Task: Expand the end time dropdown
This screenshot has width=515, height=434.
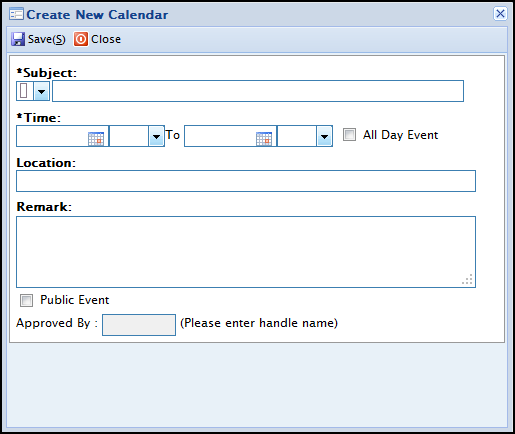Action: coord(324,136)
